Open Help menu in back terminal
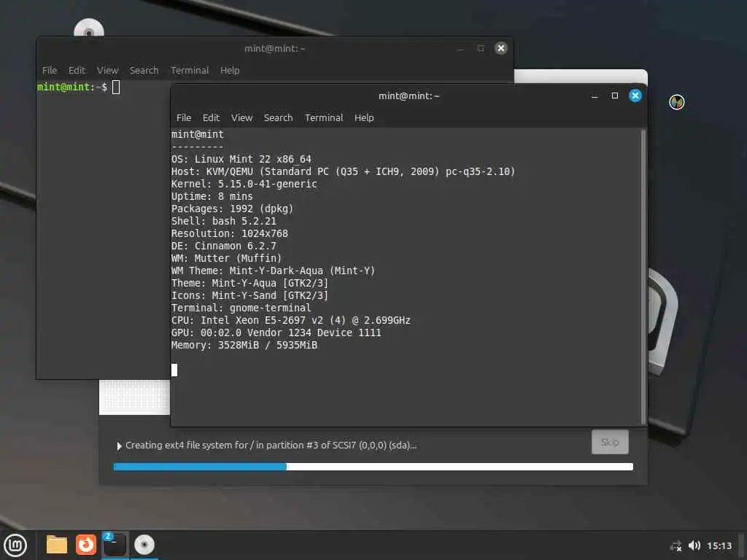 230,71
